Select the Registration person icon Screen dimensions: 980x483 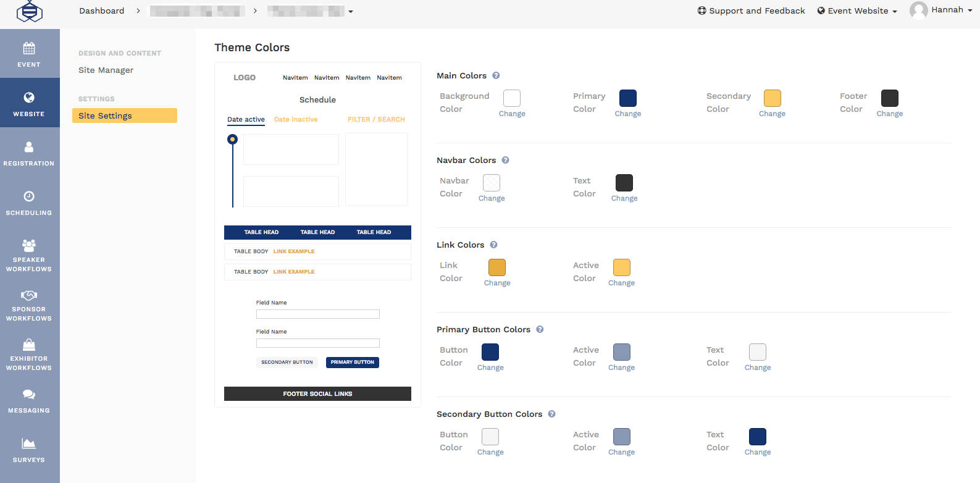tap(29, 147)
